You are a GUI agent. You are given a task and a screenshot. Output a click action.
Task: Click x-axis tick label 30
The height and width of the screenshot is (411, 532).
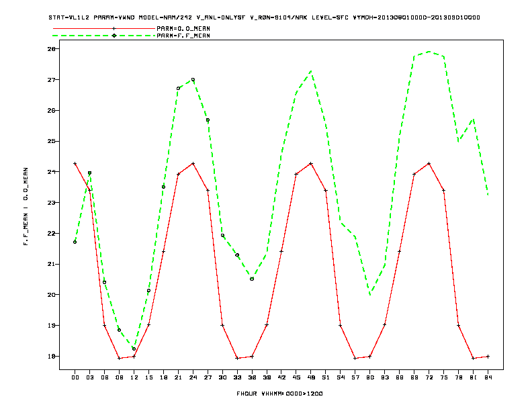click(x=222, y=377)
